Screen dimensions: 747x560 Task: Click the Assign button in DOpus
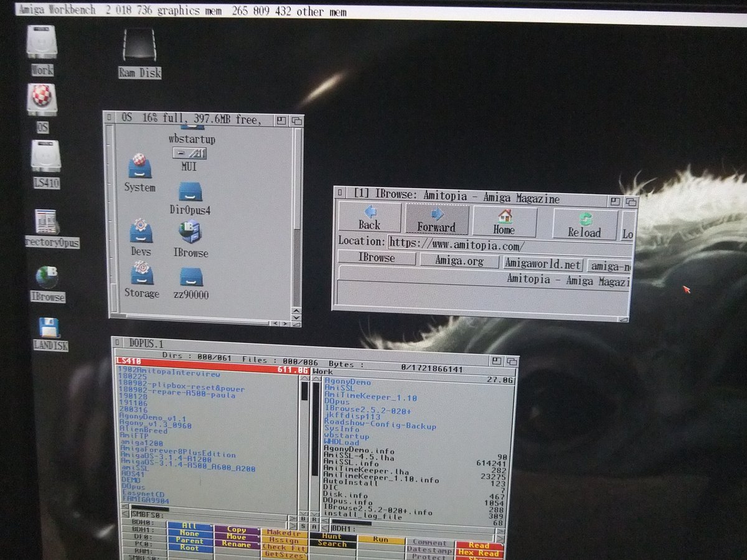point(284,541)
